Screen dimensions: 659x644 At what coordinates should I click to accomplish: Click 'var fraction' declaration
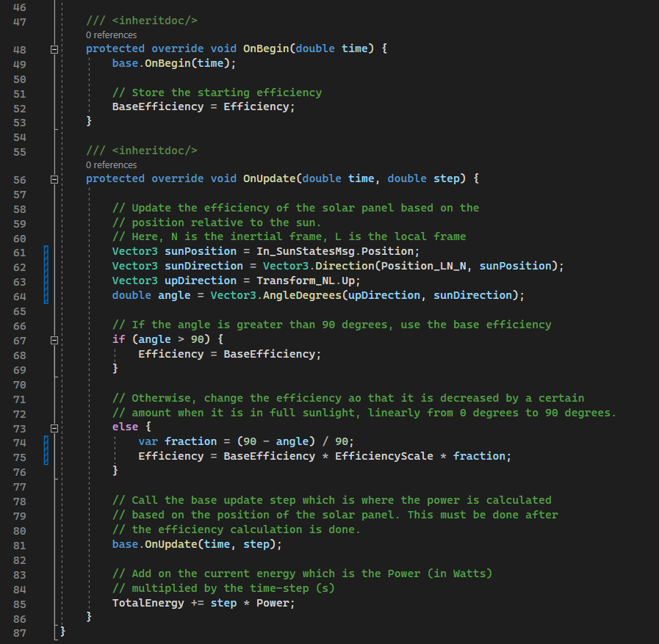coord(177,441)
